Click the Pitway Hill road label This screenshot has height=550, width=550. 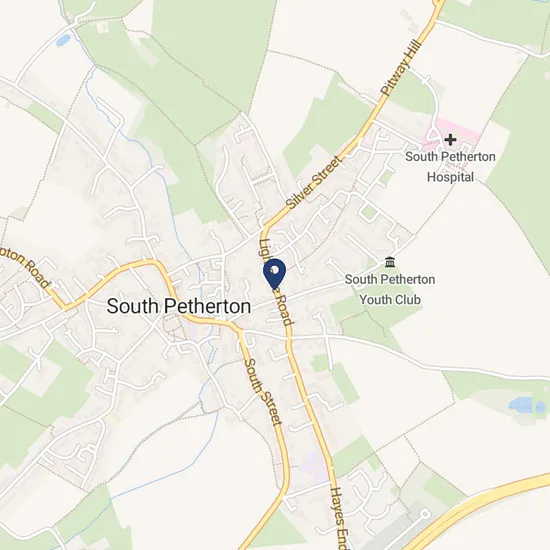(x=401, y=68)
